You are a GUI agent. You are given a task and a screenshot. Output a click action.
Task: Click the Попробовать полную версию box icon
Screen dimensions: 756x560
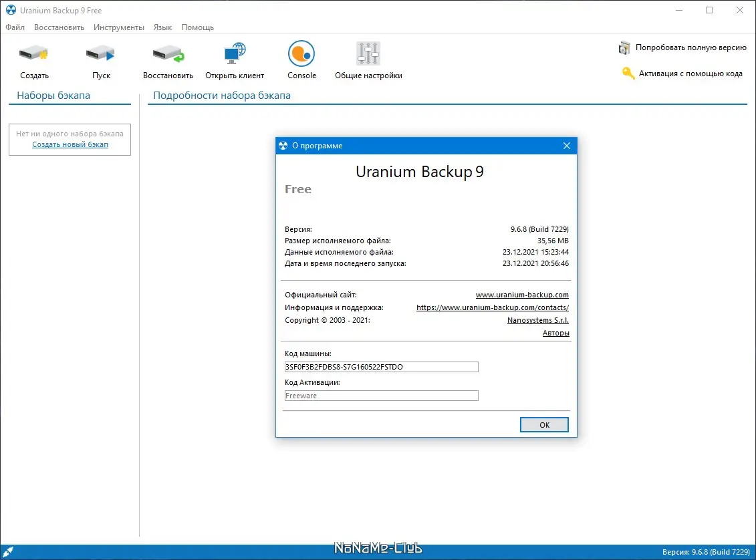pos(624,47)
